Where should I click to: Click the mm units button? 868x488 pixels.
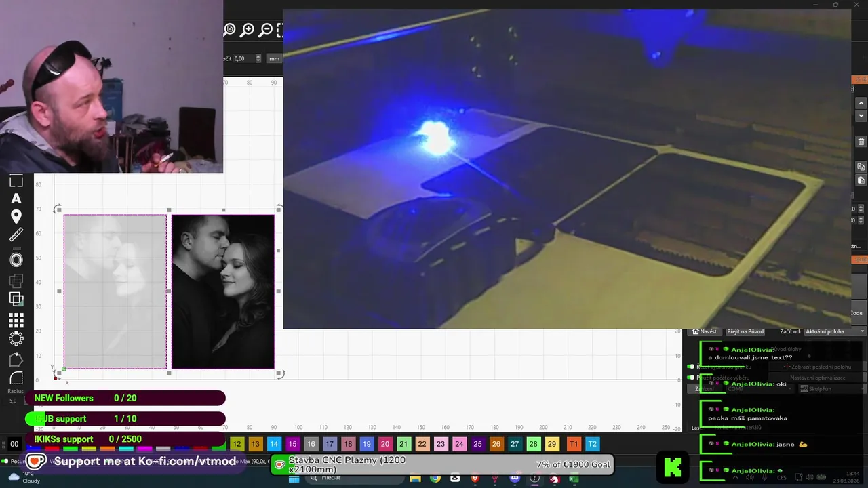274,58
